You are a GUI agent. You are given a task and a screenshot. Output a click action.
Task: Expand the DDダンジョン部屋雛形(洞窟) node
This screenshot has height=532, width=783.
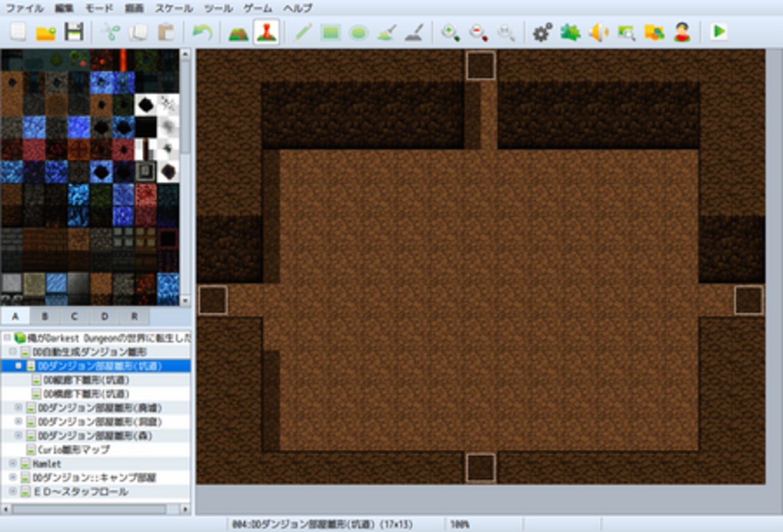tap(18, 422)
